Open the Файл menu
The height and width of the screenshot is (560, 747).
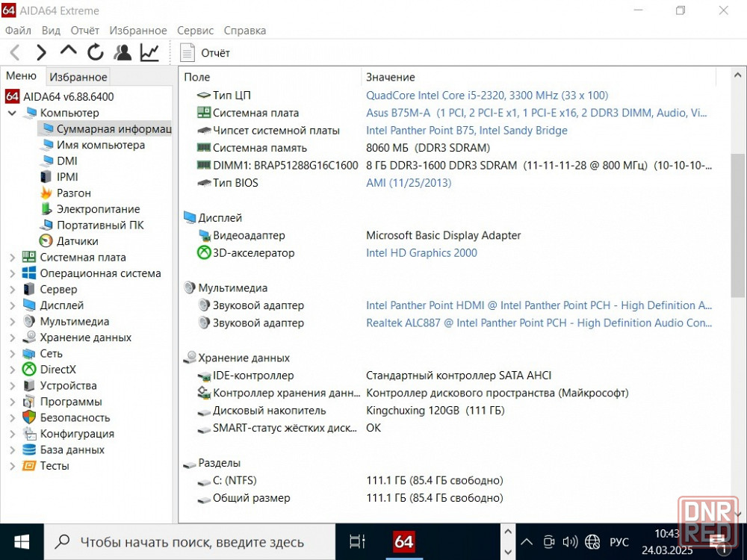coord(18,31)
